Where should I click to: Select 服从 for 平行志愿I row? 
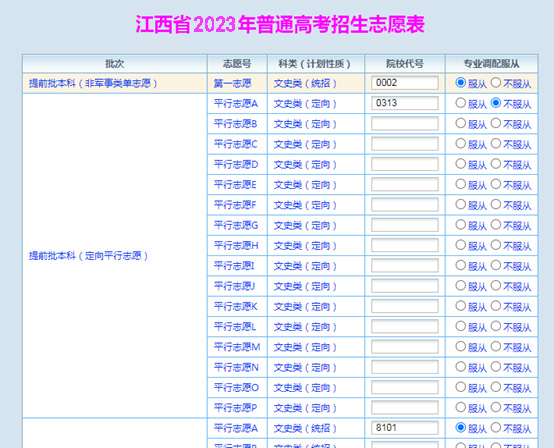pyautogui.click(x=460, y=265)
